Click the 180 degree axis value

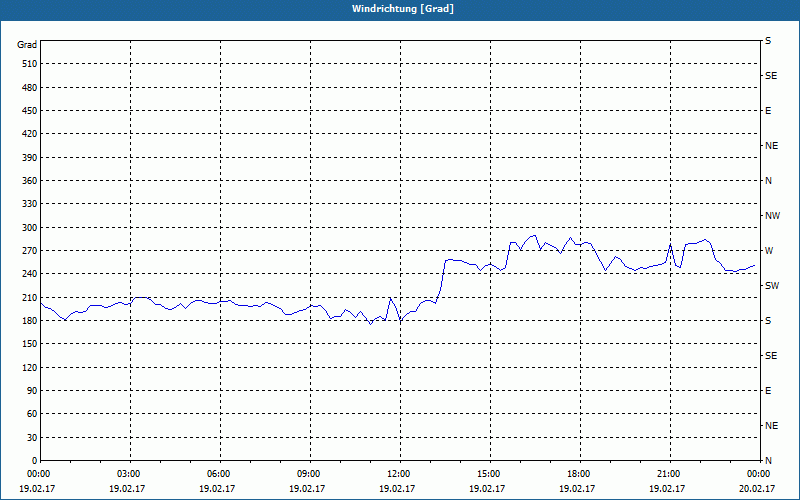pos(30,321)
